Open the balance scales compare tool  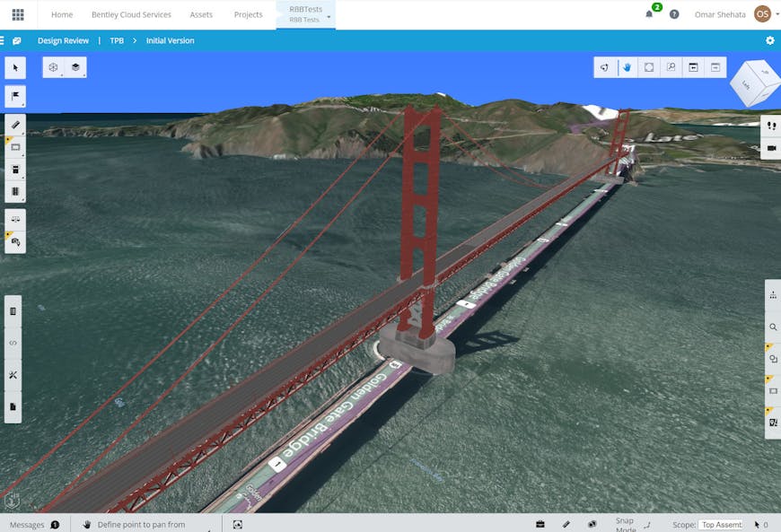[x=15, y=220]
